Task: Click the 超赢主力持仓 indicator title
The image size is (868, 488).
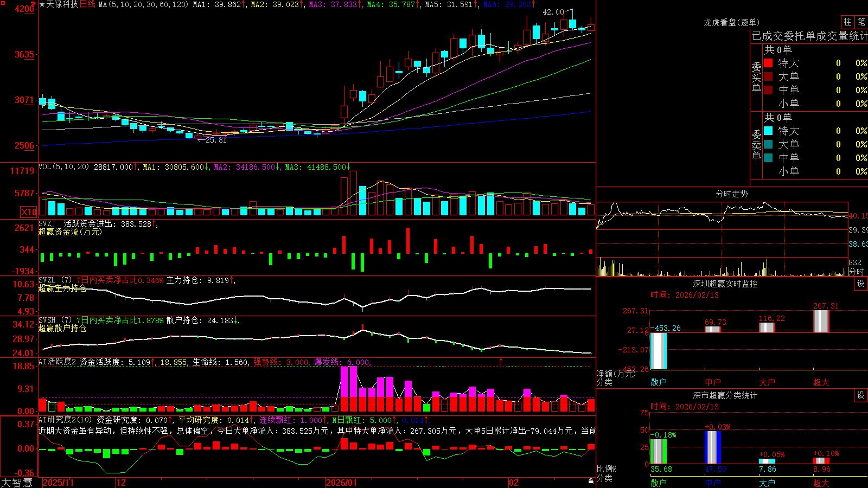Action: [x=62, y=288]
